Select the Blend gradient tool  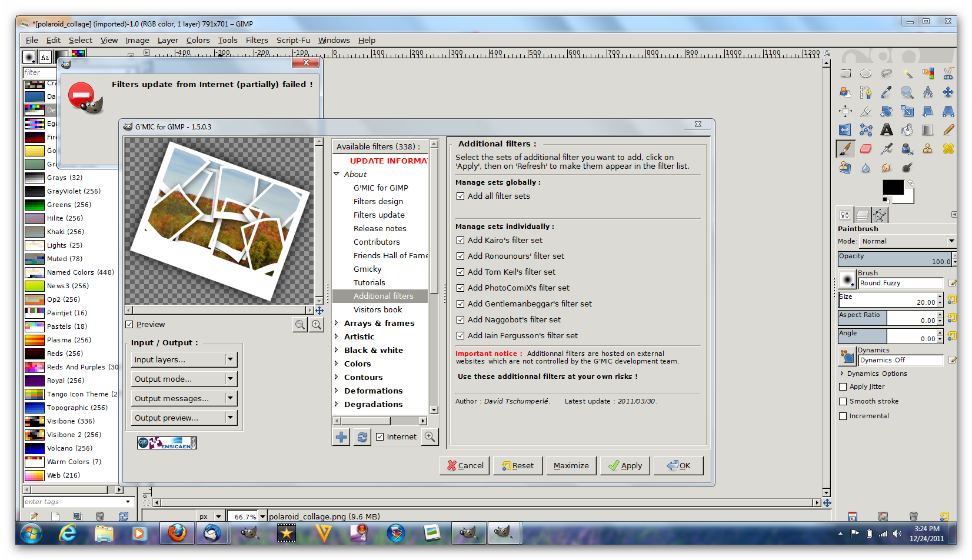[928, 130]
